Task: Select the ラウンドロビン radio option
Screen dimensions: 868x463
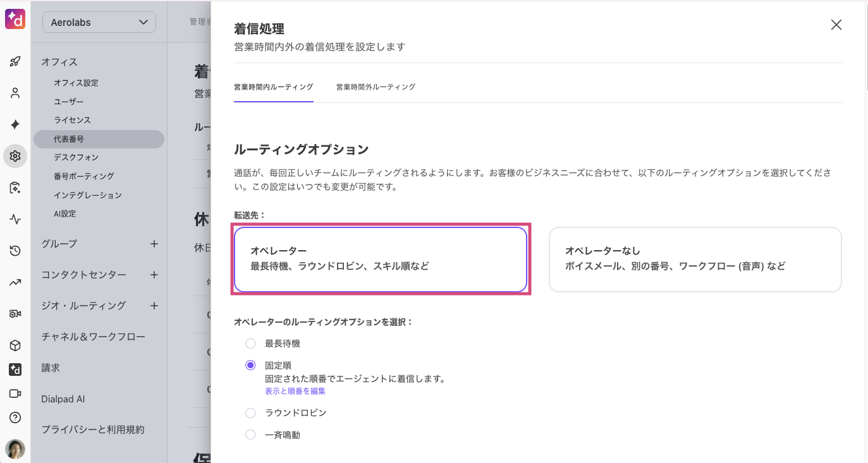Action: pyautogui.click(x=251, y=412)
